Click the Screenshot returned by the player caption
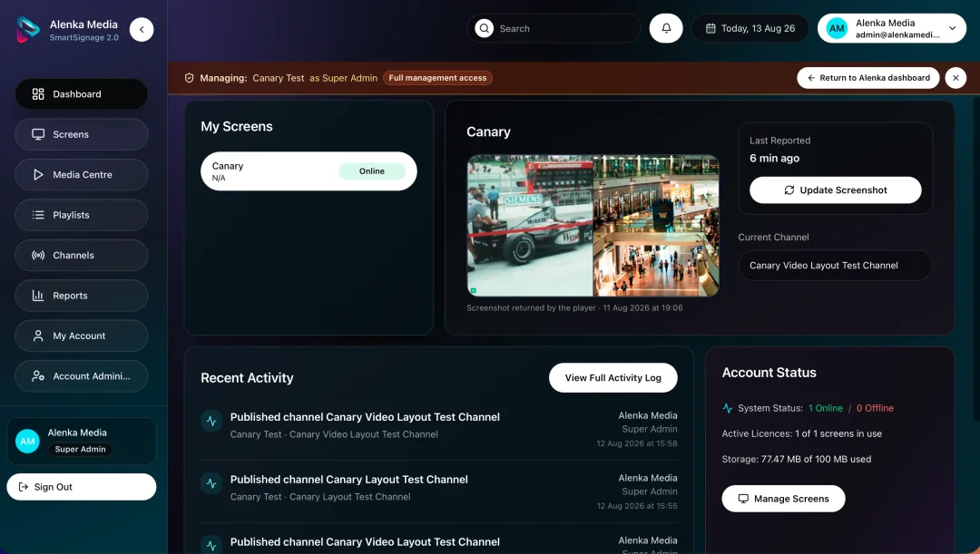The height and width of the screenshot is (554, 980). (x=574, y=308)
